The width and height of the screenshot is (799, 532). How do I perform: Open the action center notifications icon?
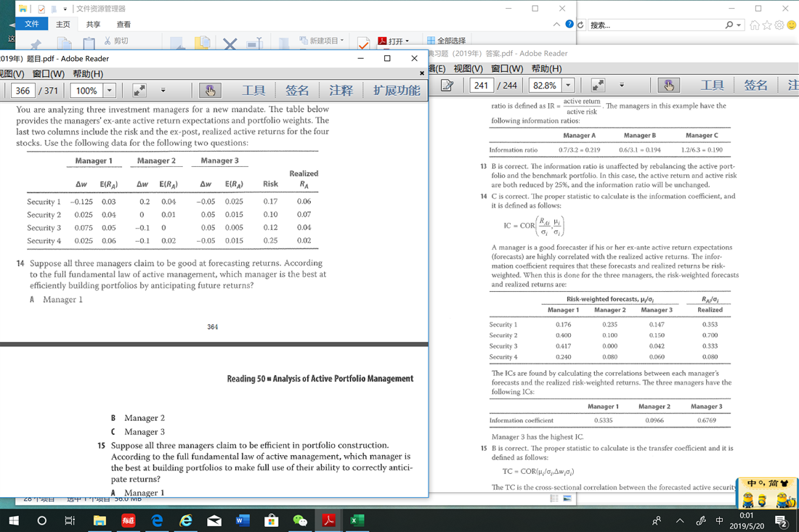point(781,520)
